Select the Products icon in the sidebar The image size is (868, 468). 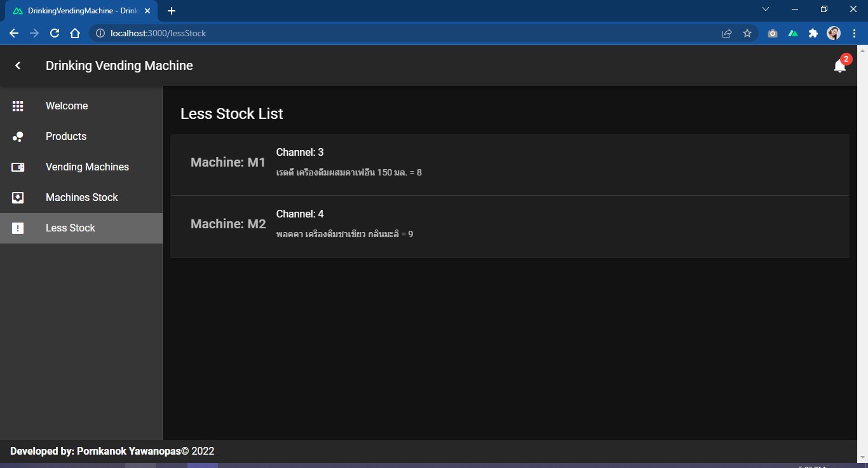click(x=18, y=136)
